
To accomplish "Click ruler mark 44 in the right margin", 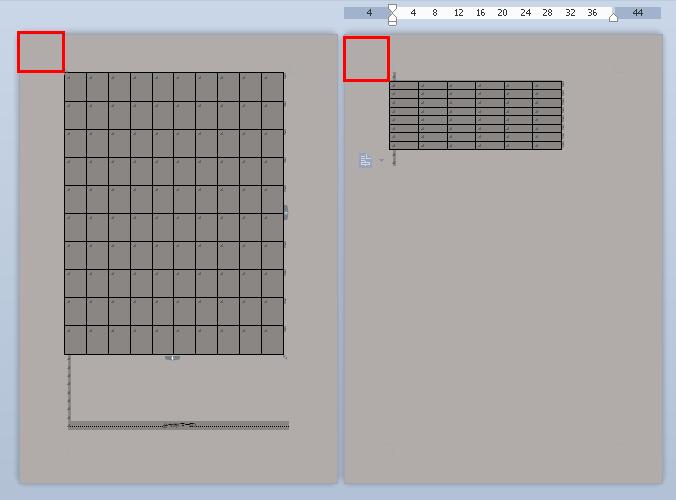I will [x=638, y=13].
